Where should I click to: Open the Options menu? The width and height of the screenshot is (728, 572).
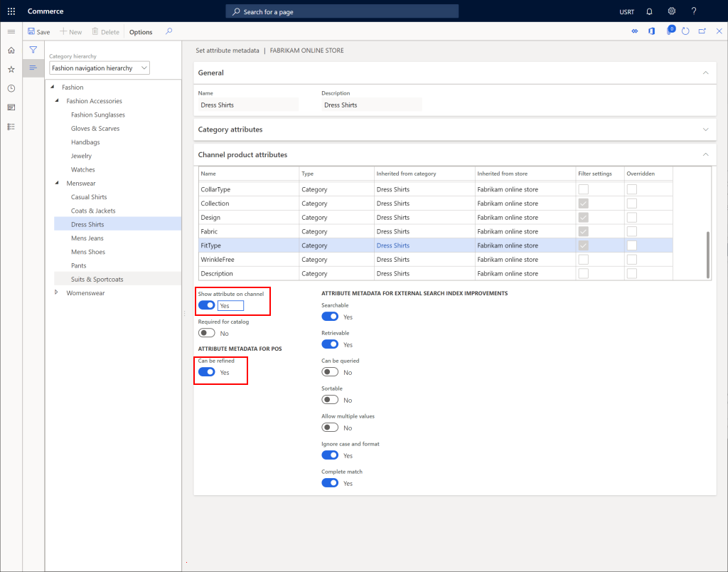[x=141, y=32]
